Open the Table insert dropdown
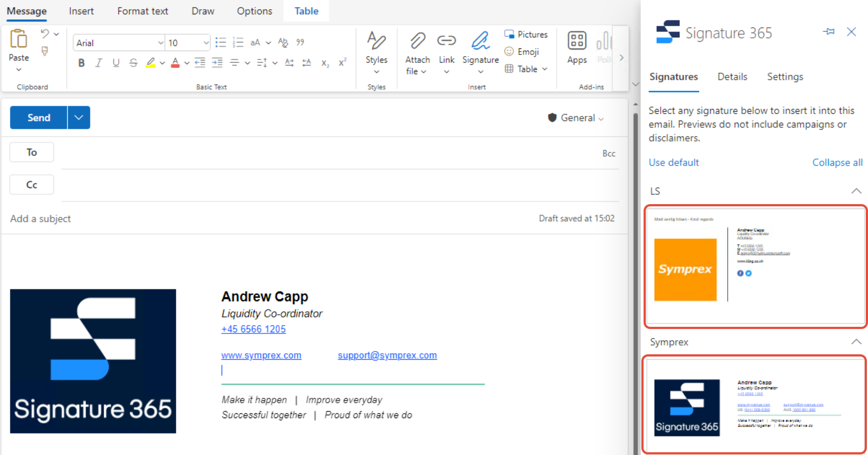 (526, 69)
